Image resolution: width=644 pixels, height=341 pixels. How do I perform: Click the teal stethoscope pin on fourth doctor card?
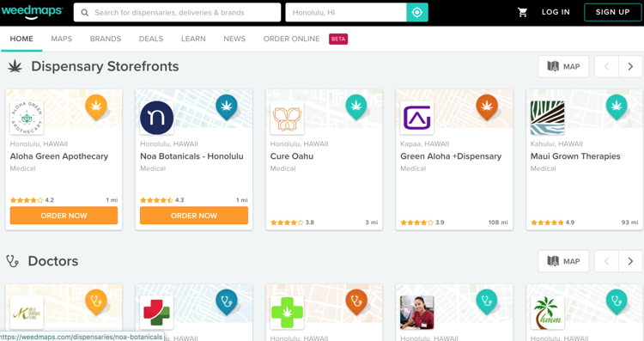click(487, 302)
